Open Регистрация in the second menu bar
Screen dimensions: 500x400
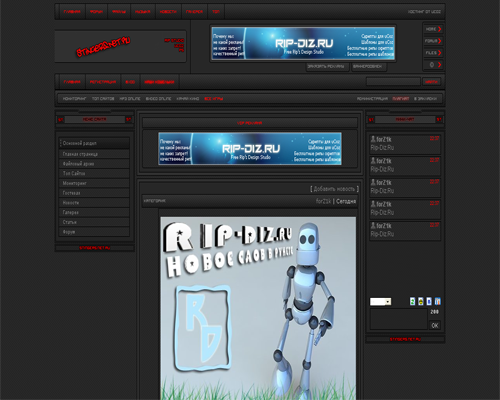(x=103, y=82)
